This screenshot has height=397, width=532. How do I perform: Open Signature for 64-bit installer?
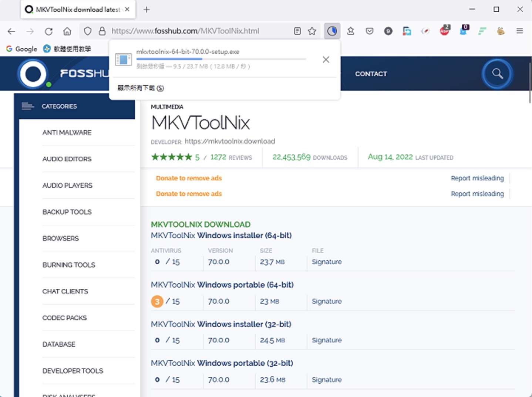coord(327,262)
